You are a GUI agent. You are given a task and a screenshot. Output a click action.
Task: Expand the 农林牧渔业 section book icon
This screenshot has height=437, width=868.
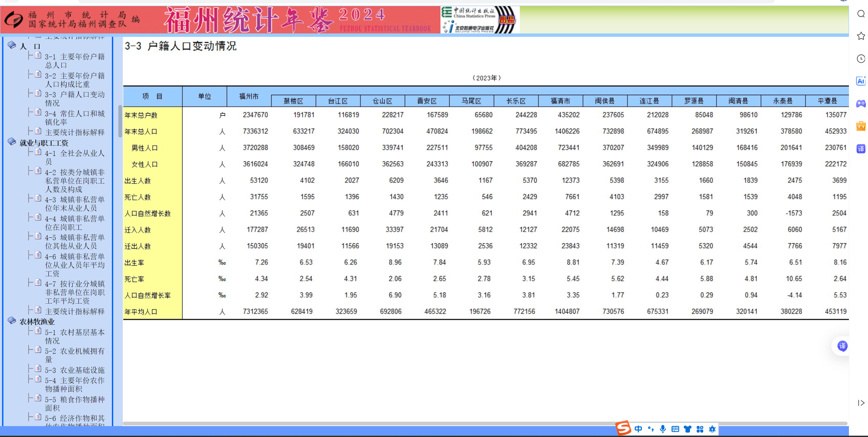coord(12,320)
